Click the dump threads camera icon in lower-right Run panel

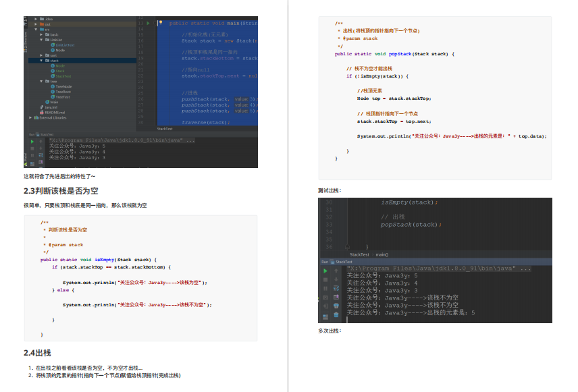click(325, 298)
